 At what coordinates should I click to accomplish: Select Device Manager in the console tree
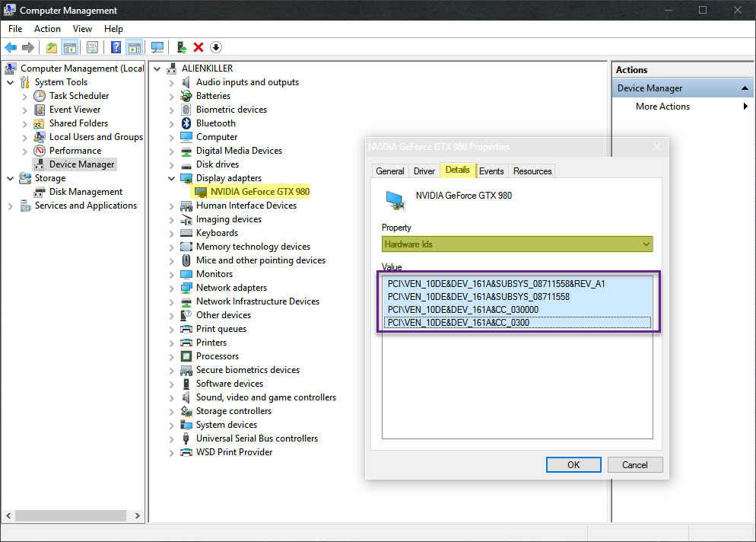click(x=81, y=164)
